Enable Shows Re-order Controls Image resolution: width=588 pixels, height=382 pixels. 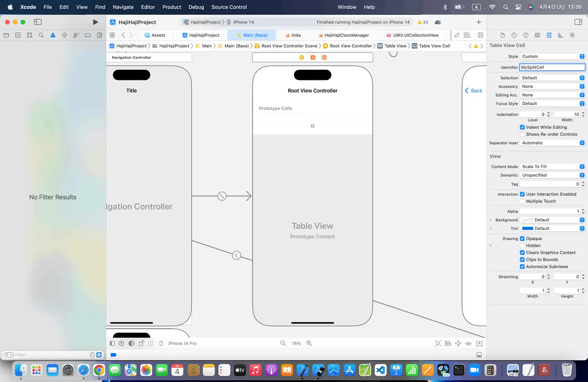coord(522,134)
